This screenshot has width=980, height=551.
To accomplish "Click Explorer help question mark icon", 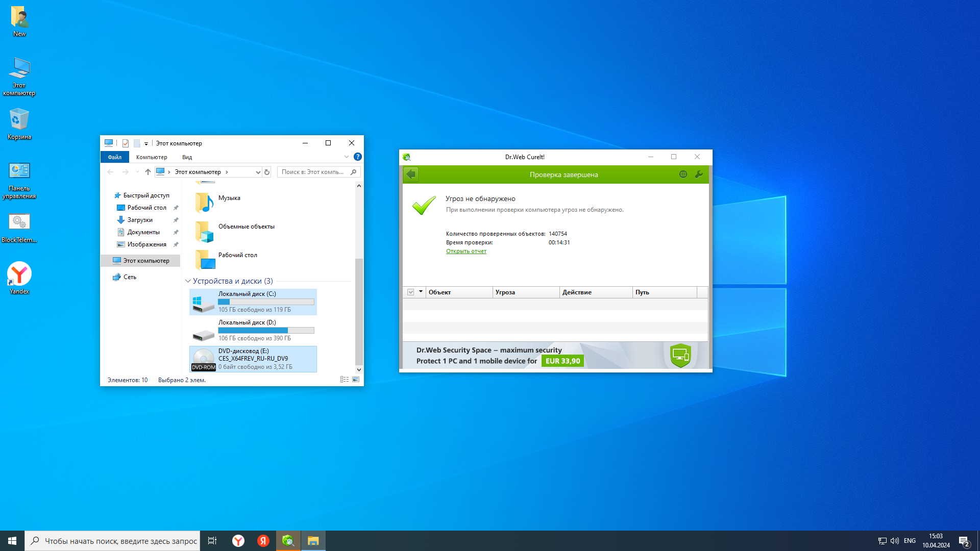I will (358, 157).
